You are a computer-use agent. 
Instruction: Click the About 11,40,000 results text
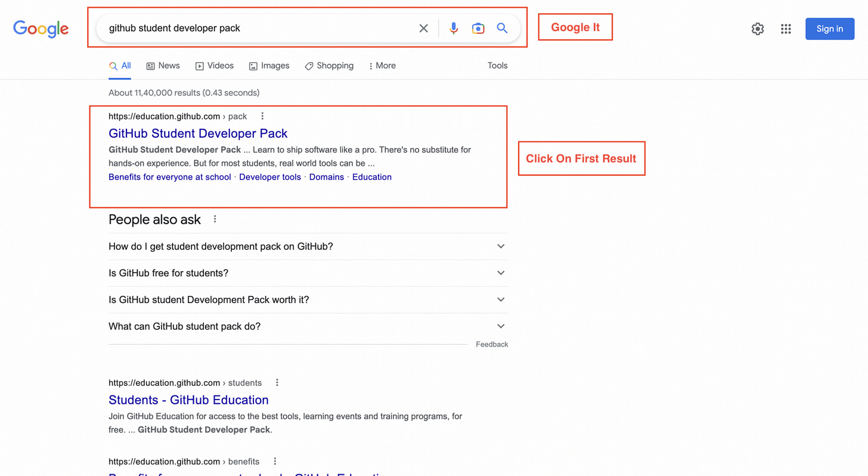(x=184, y=93)
